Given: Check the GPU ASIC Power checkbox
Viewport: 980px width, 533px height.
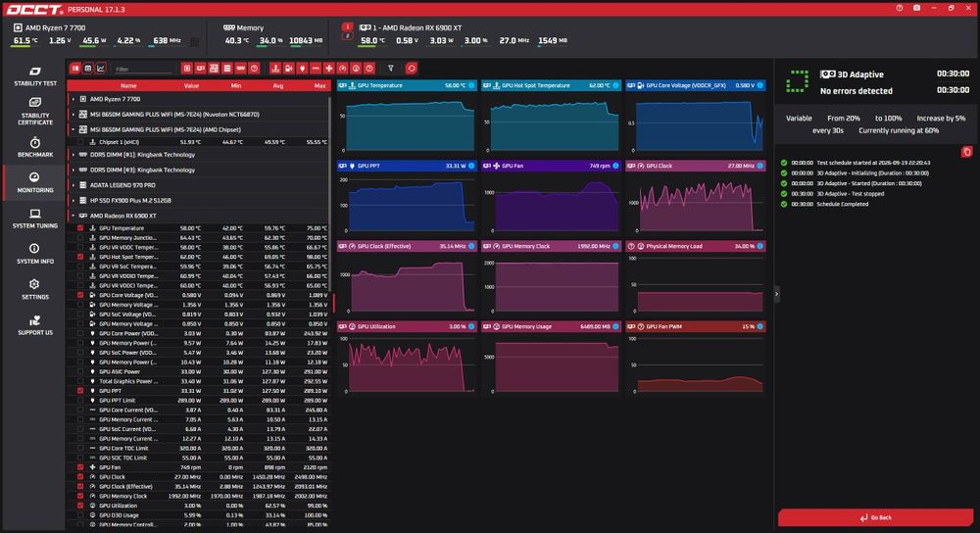Looking at the screenshot, I should pyautogui.click(x=80, y=371).
